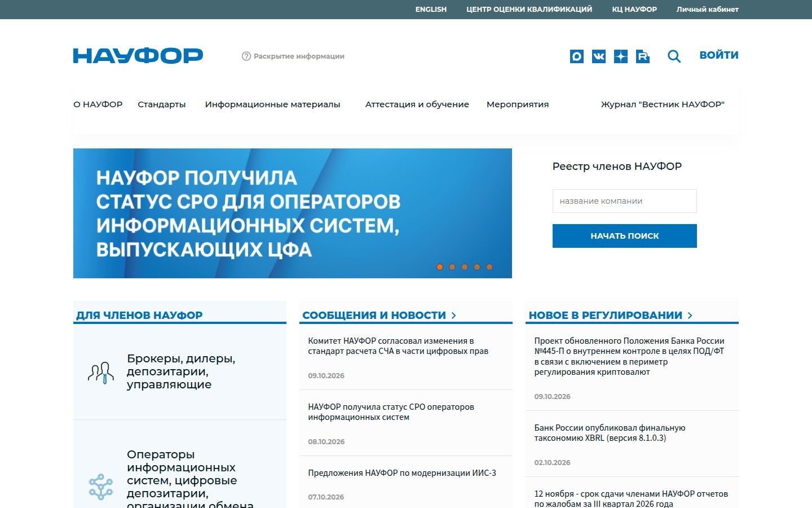Click the date 02.10.2026 under XBRL item

(552, 463)
